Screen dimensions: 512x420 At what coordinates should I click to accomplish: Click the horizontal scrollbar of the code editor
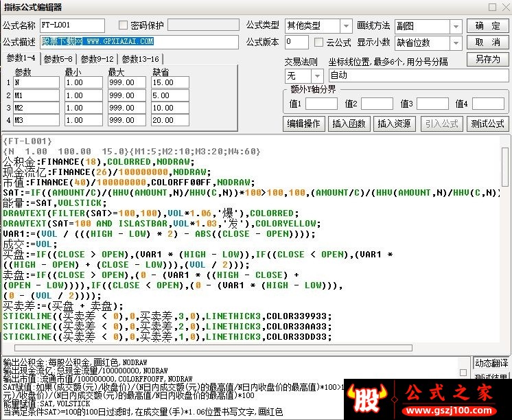coord(213,348)
